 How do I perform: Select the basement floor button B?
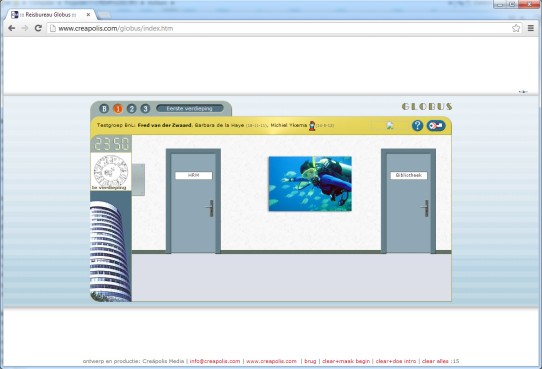coord(104,108)
